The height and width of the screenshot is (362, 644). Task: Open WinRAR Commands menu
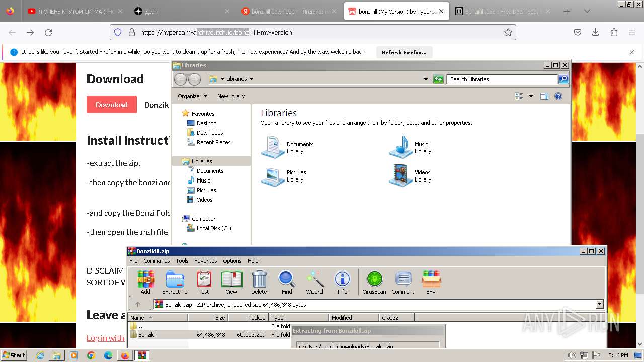(156, 261)
